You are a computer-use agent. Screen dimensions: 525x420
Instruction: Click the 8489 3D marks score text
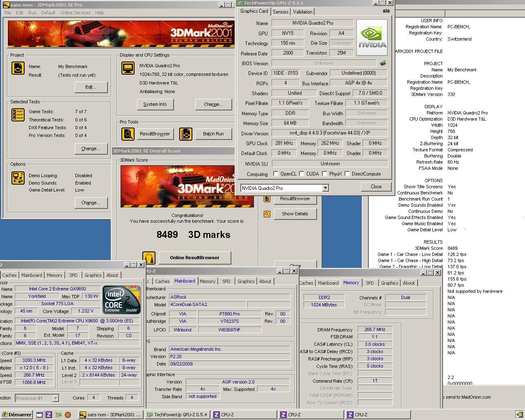click(x=193, y=235)
